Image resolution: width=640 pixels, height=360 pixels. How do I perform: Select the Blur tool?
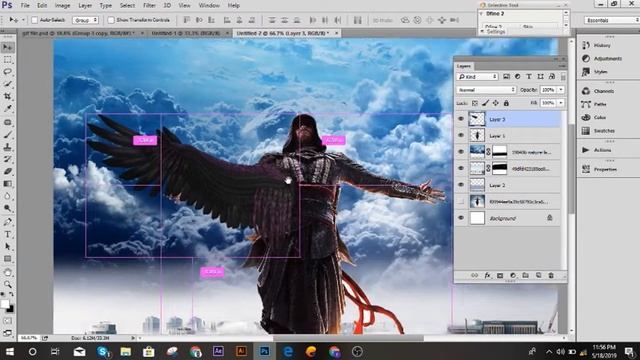click(7, 196)
